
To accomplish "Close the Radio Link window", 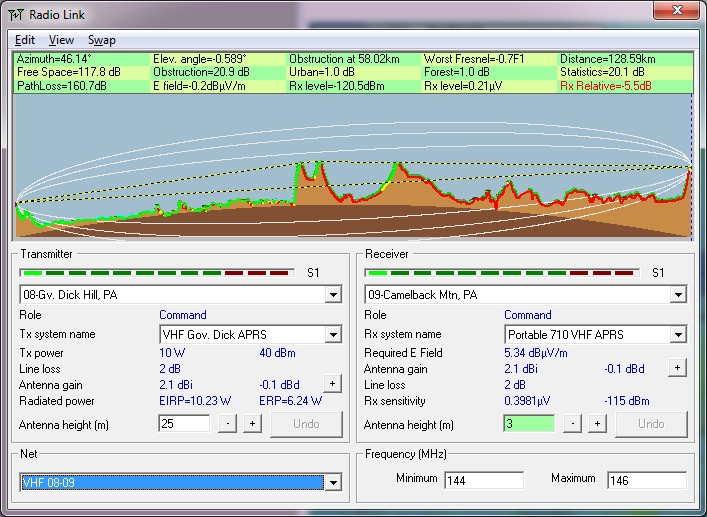I will pyautogui.click(x=676, y=11).
